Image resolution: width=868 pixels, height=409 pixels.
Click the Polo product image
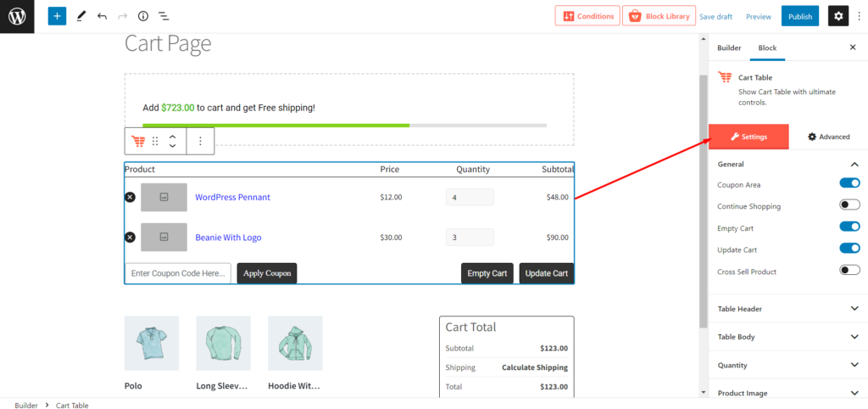(152, 343)
